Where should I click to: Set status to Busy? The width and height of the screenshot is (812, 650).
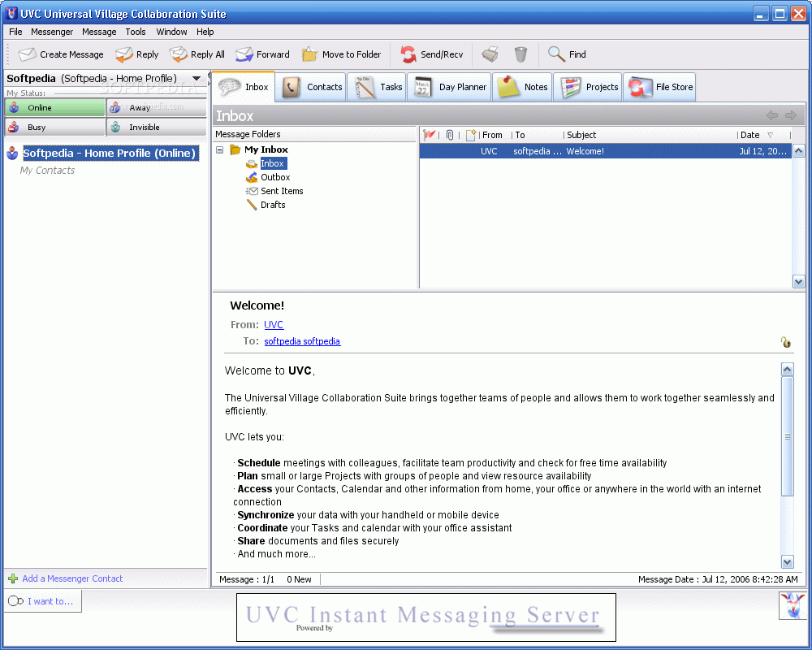(x=54, y=127)
